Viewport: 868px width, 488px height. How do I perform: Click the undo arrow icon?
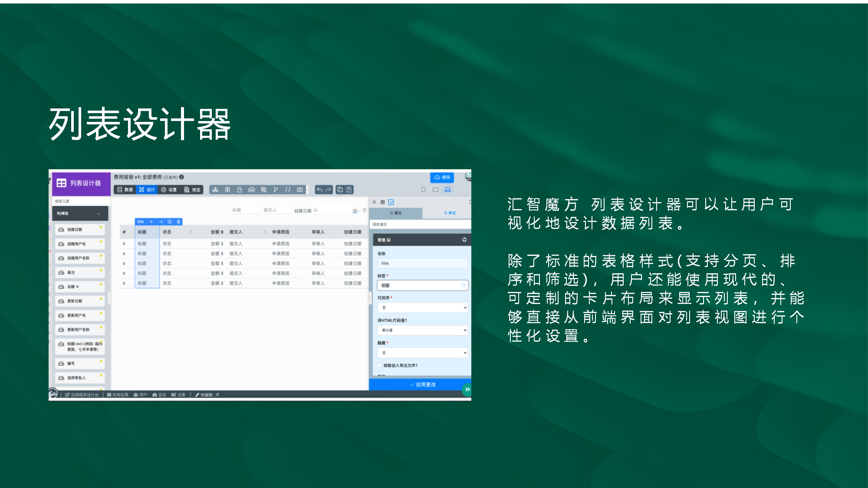[x=319, y=190]
